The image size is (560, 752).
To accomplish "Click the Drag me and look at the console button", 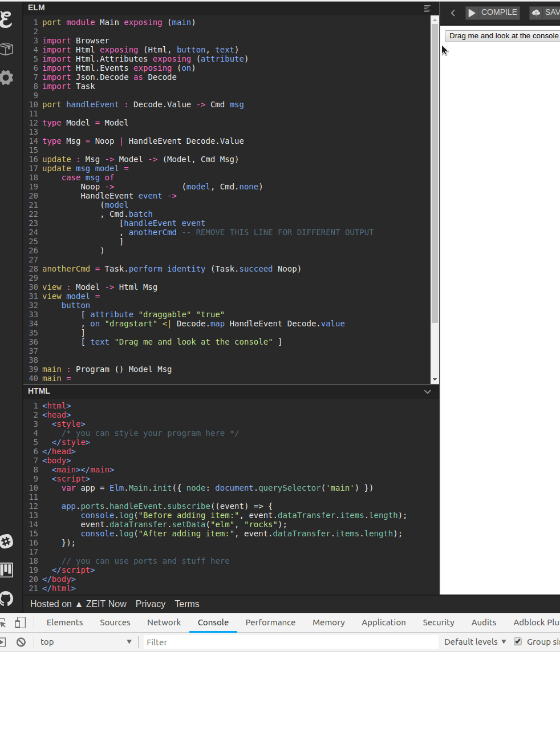I will (x=502, y=35).
